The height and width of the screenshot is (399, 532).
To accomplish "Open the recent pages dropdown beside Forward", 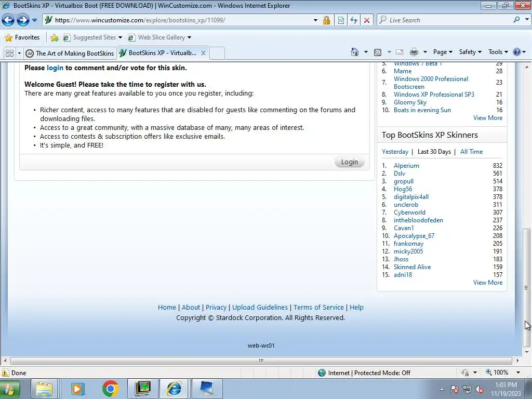I will tap(34, 20).
